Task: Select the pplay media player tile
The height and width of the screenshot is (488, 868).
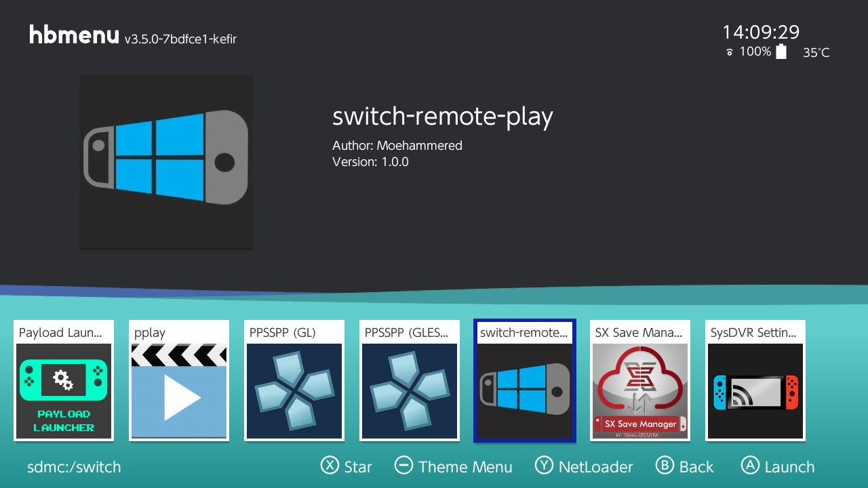Action: coord(179,380)
